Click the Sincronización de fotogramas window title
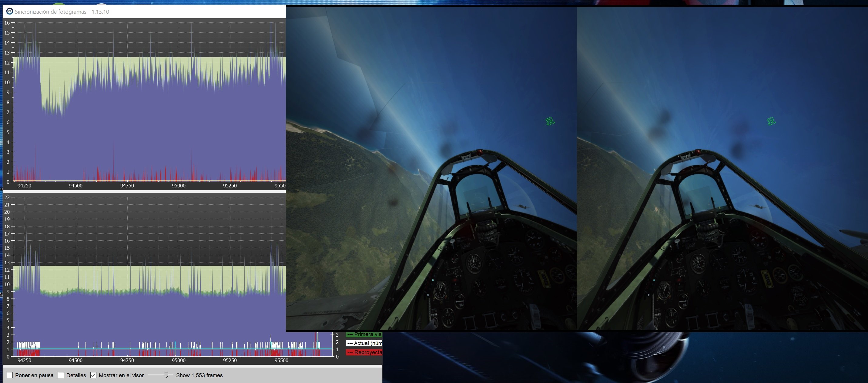The width and height of the screenshot is (868, 383). (x=62, y=12)
